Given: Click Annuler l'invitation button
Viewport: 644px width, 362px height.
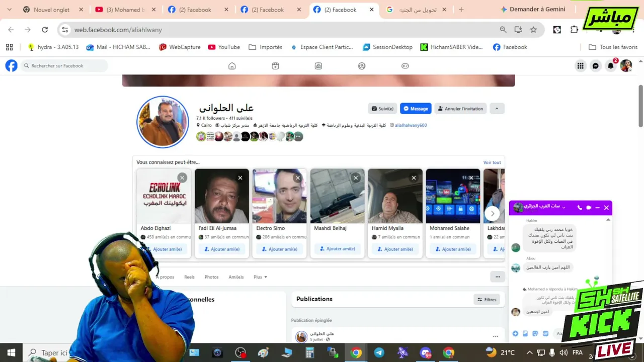Looking at the screenshot, I should click(460, 109).
